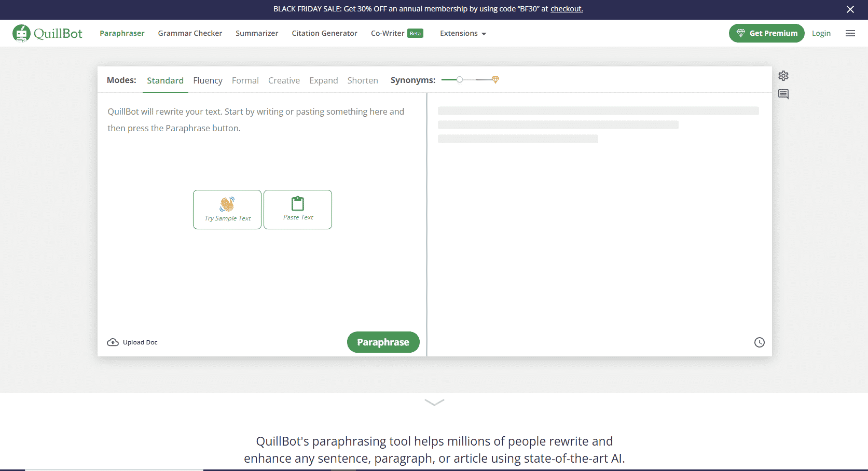This screenshot has width=868, height=471.
Task: Close the Black Friday sale banner
Action: click(850, 9)
